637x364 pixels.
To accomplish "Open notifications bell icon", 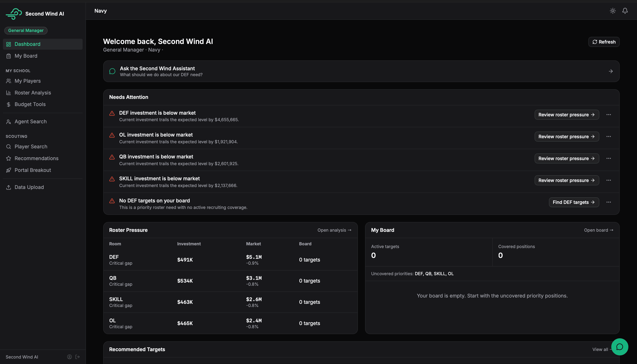I will (625, 11).
